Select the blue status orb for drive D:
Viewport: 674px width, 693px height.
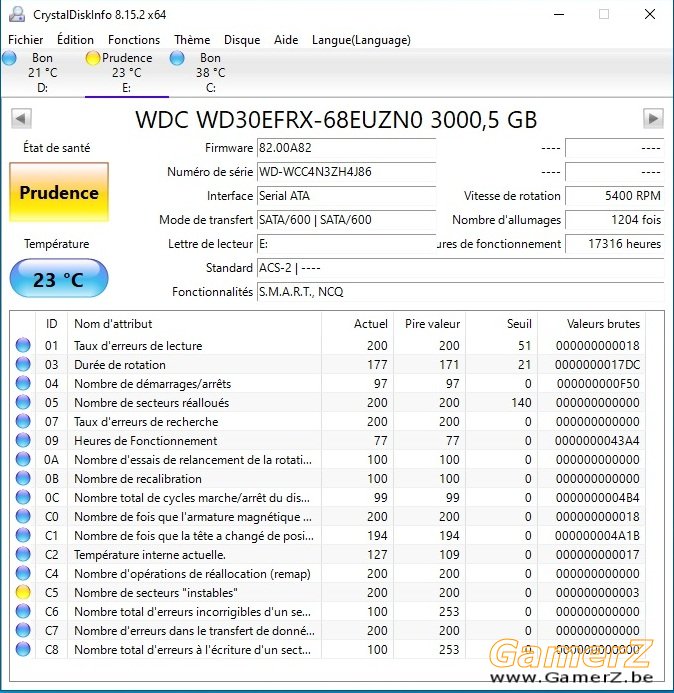pyautogui.click(x=9, y=58)
